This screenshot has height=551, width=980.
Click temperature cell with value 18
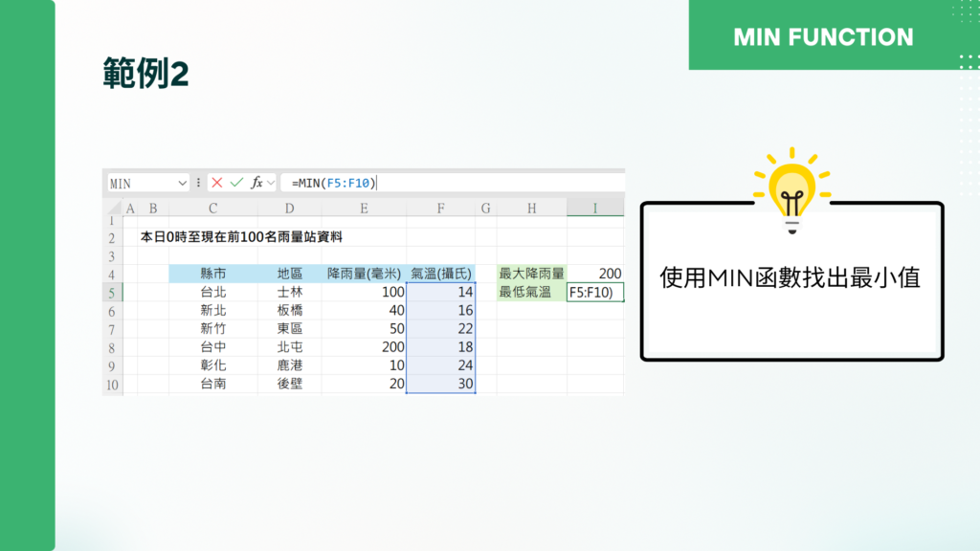[440, 346]
